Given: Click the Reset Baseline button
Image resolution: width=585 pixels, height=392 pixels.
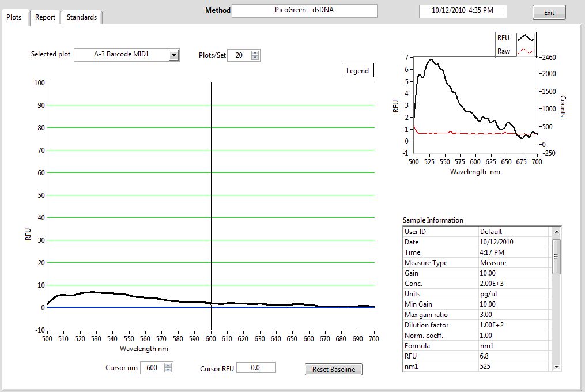Looking at the screenshot, I should click(334, 369).
